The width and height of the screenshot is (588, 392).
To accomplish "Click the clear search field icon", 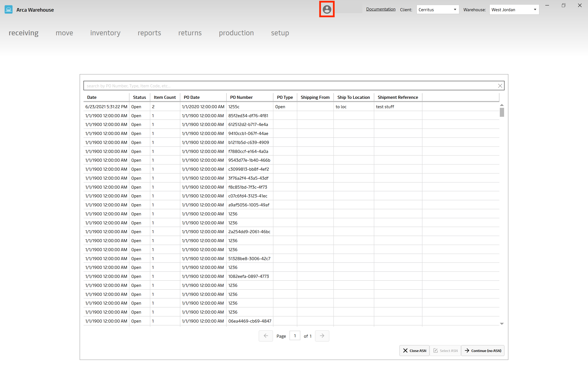I will click(x=500, y=85).
